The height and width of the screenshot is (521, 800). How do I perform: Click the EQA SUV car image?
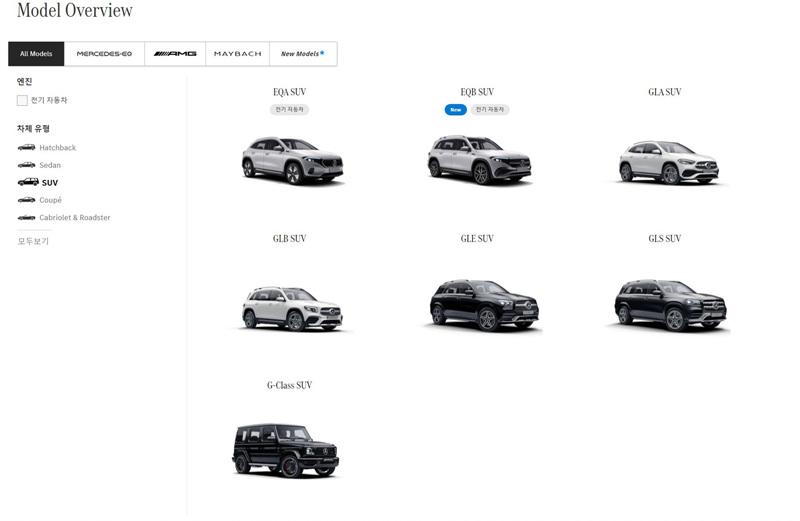(x=292, y=160)
